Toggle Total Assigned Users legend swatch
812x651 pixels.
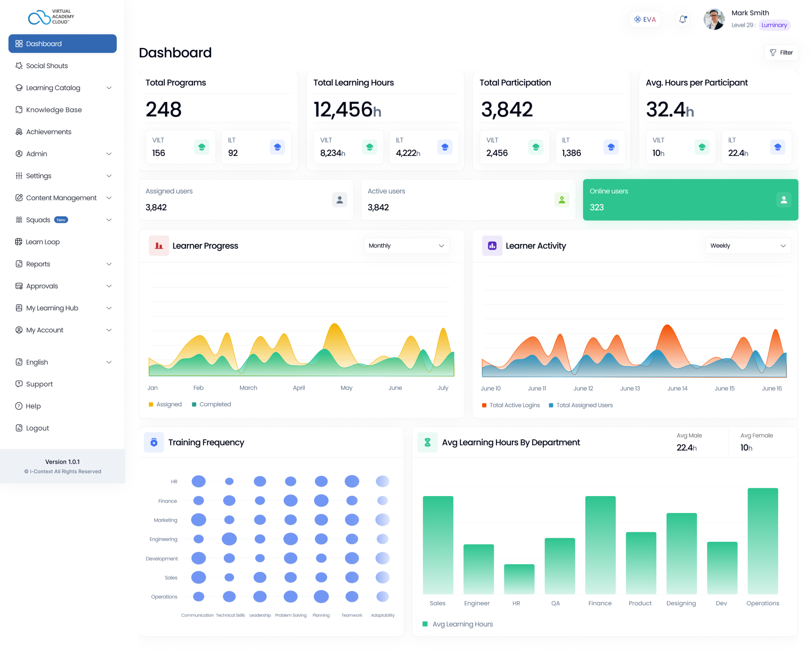click(x=551, y=405)
